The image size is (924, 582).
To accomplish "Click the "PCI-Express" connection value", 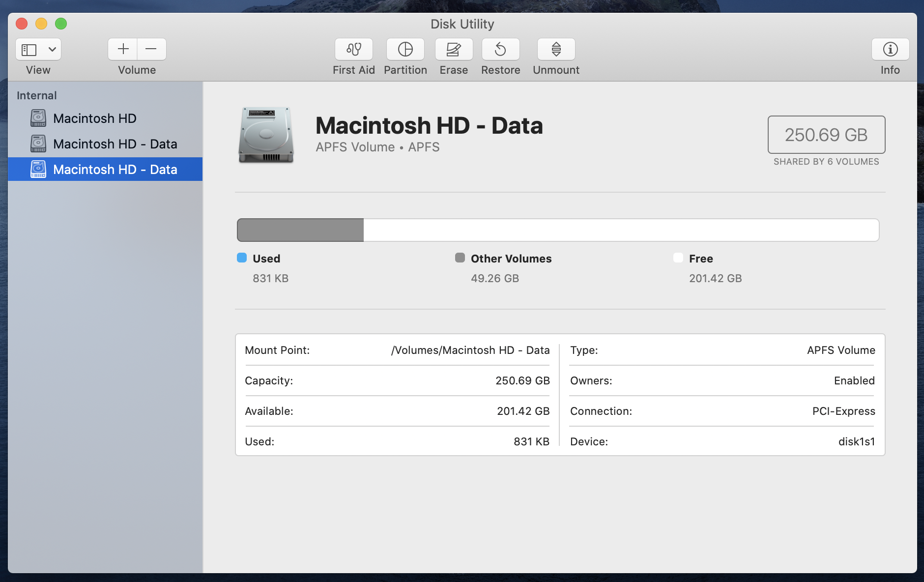I will coord(843,411).
